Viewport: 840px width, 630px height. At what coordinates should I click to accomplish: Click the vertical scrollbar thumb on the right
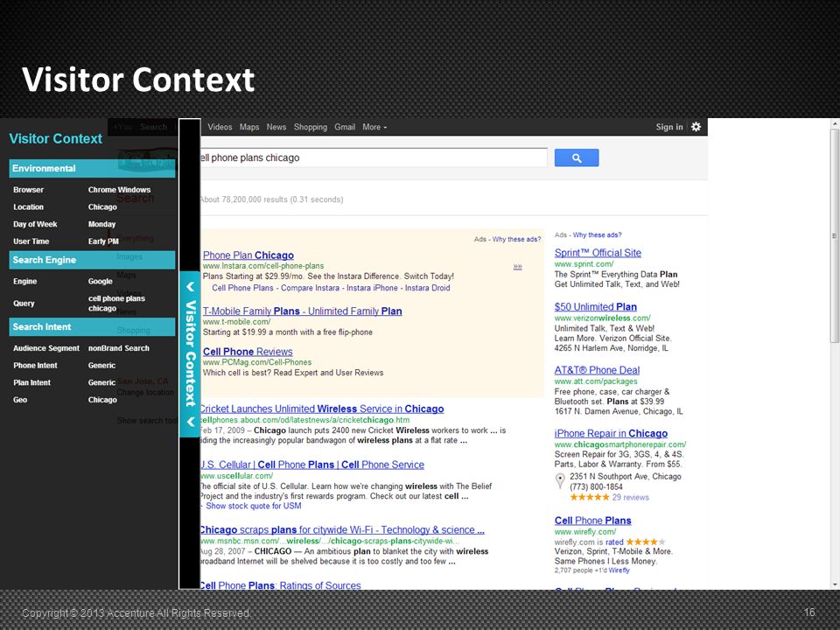(x=835, y=235)
